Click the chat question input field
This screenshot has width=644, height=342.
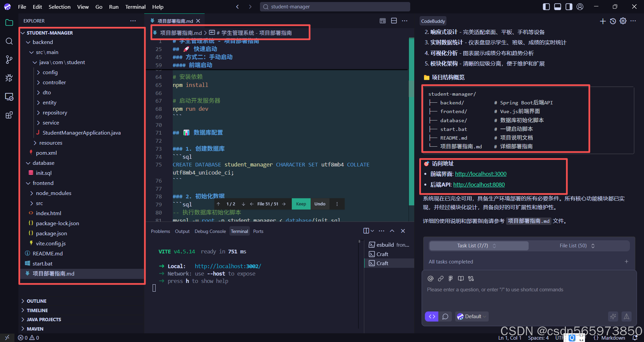[x=529, y=290]
